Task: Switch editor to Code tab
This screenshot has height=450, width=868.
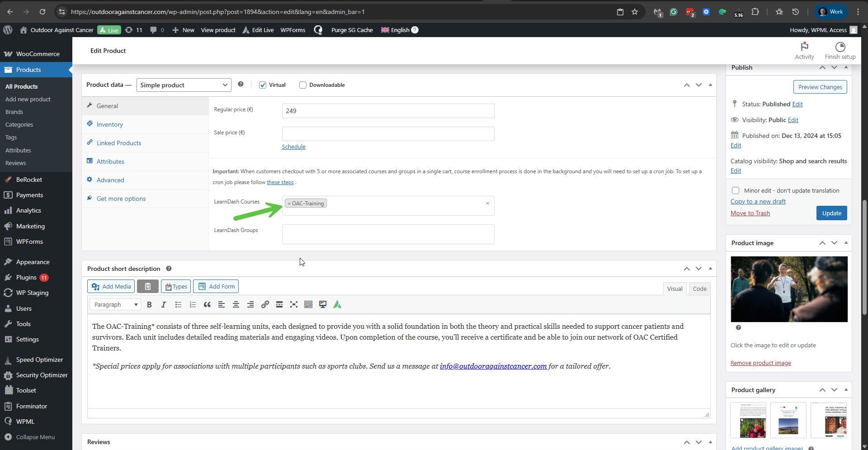Action: 699,289
